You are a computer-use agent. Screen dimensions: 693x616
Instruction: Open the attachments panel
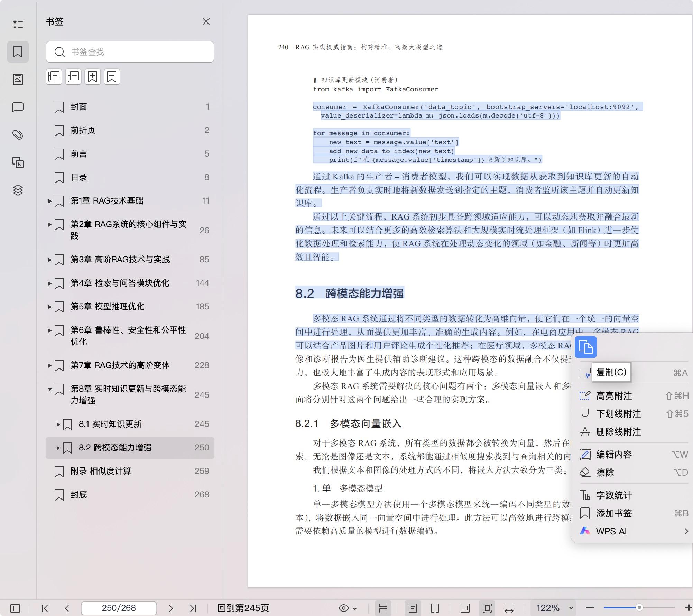click(x=18, y=135)
